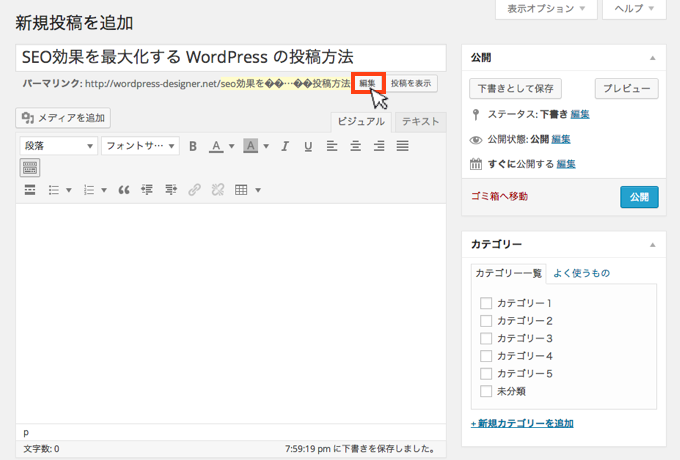Select よく使うもの tab
The width and height of the screenshot is (680, 460).
[x=582, y=273]
